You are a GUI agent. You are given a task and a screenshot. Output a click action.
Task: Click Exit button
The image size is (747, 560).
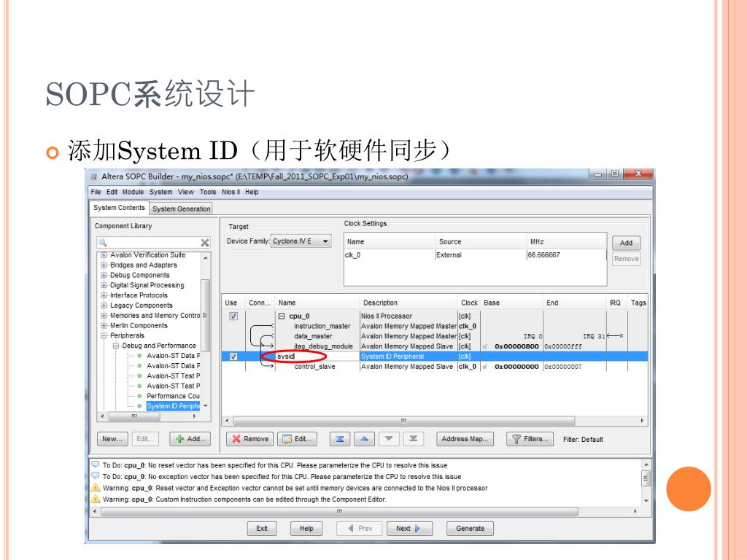coord(262,529)
